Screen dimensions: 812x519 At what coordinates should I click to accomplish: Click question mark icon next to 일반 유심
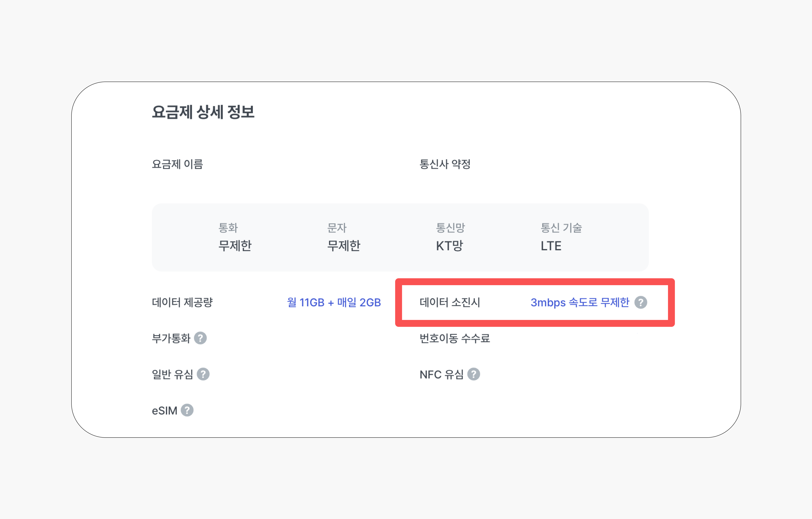click(203, 374)
